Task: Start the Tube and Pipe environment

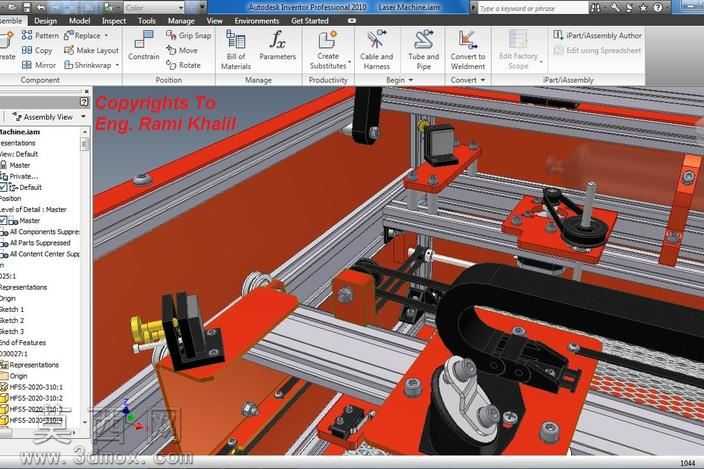Action: [423, 49]
